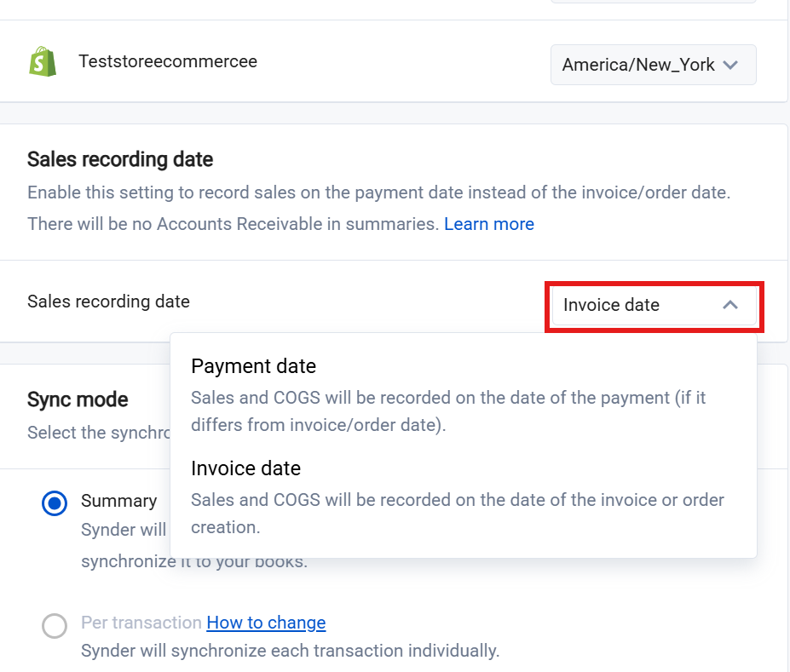The height and width of the screenshot is (672, 790).
Task: Choose Payment date from the dropdown list
Action: 253,366
